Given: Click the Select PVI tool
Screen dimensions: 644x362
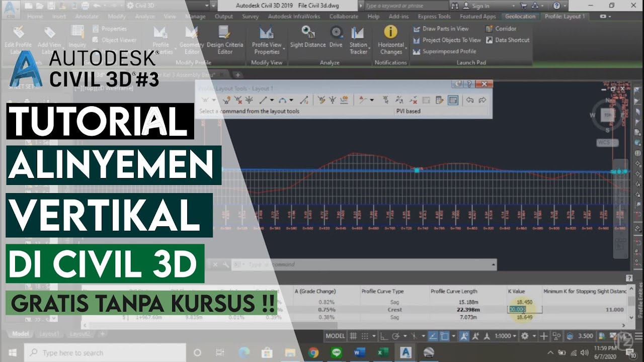Looking at the screenshot, I should (386, 100).
